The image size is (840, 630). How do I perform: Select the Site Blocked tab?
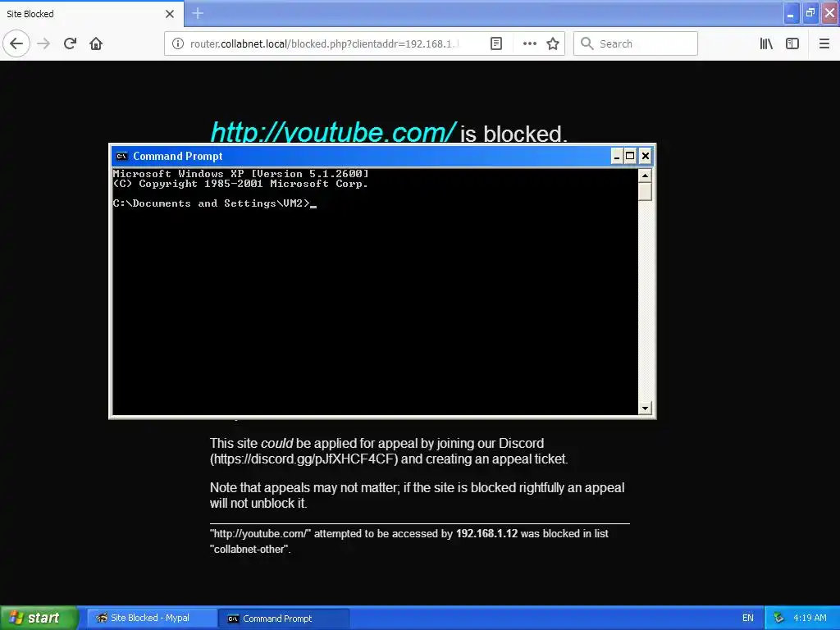point(92,14)
